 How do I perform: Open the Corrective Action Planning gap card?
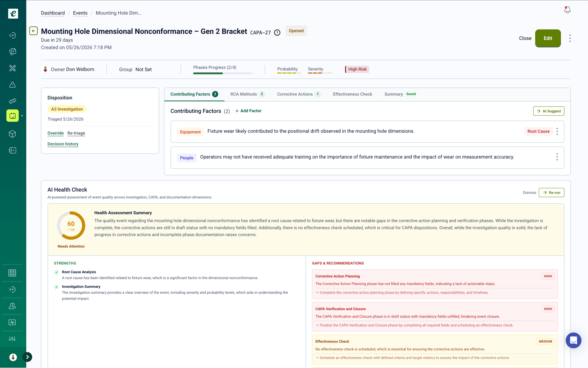tap(435, 284)
